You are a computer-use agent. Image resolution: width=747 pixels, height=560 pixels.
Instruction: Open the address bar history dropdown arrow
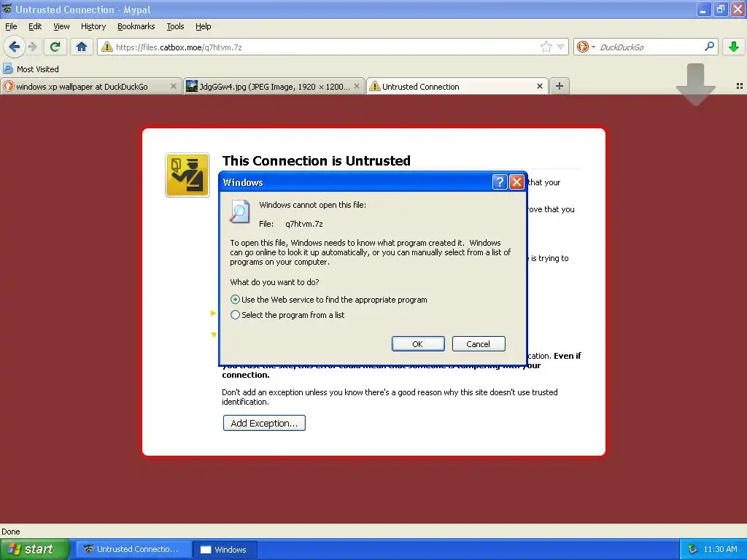click(x=561, y=47)
